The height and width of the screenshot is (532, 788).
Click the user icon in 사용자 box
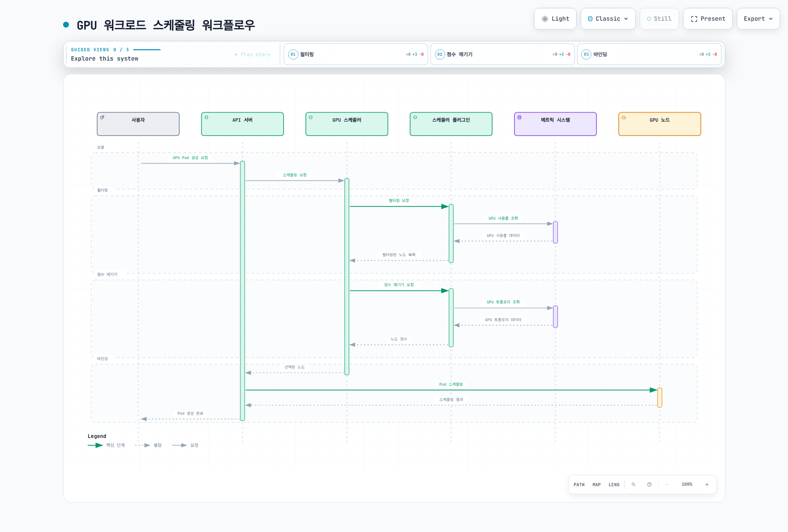coord(102,117)
